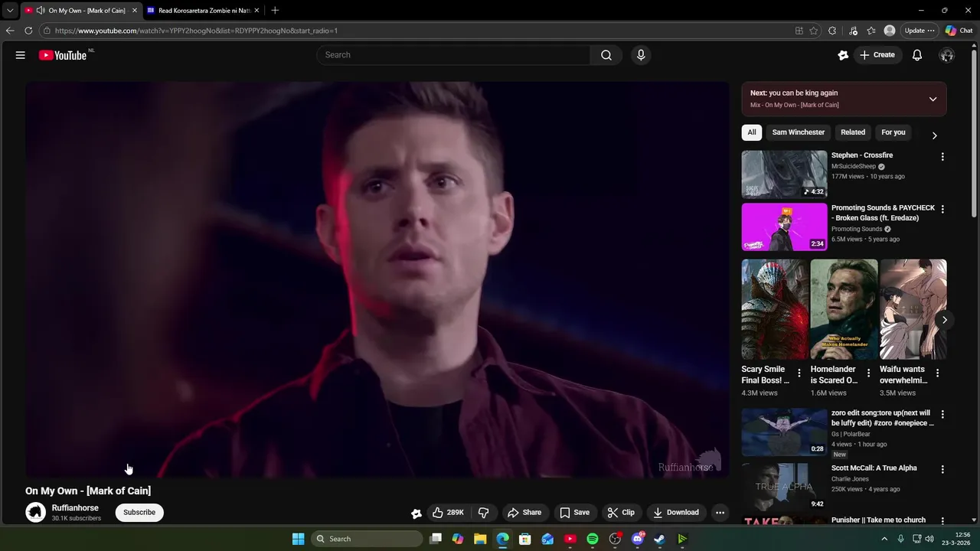Open the Stephen - Crossfire thumbnail

click(x=784, y=174)
